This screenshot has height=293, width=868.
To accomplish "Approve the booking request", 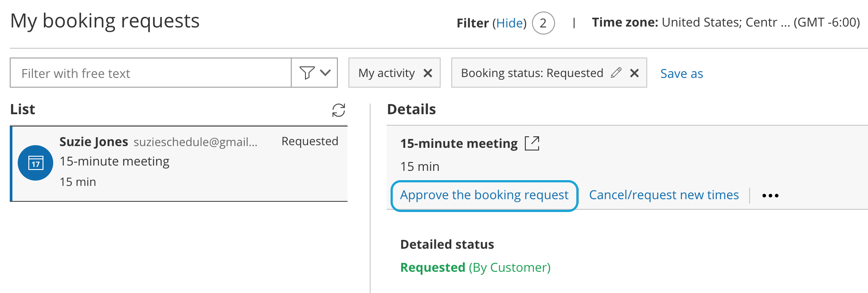I will coord(484,195).
